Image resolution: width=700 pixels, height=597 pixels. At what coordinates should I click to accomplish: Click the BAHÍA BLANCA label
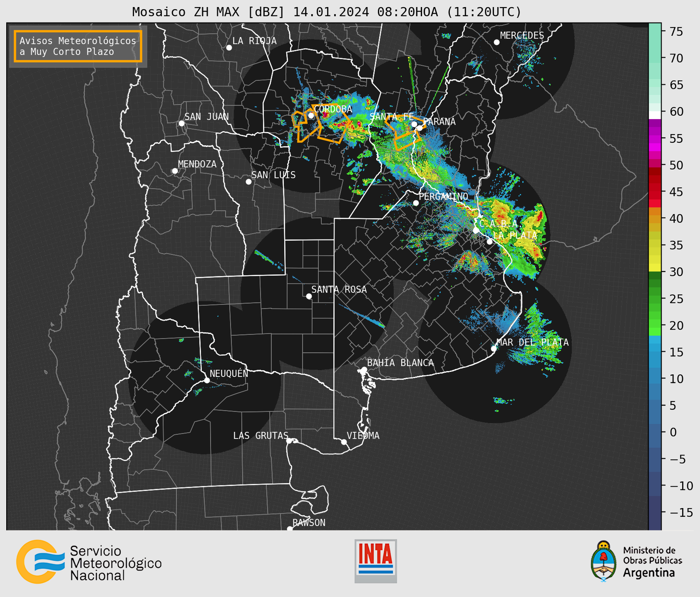pyautogui.click(x=400, y=363)
